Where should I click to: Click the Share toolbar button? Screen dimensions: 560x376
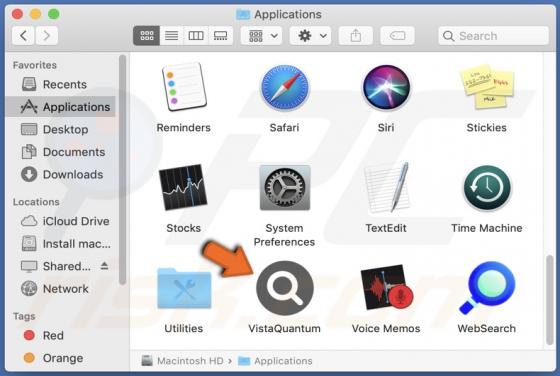pyautogui.click(x=355, y=36)
